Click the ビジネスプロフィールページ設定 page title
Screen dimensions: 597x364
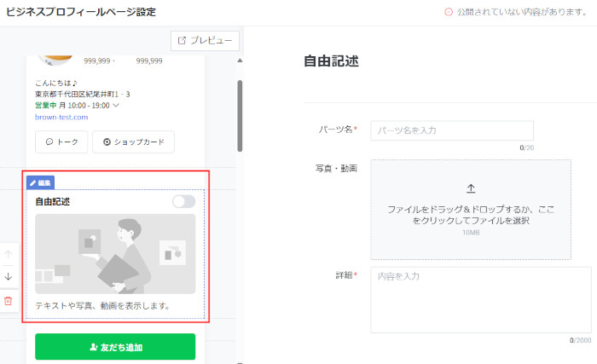tap(81, 12)
